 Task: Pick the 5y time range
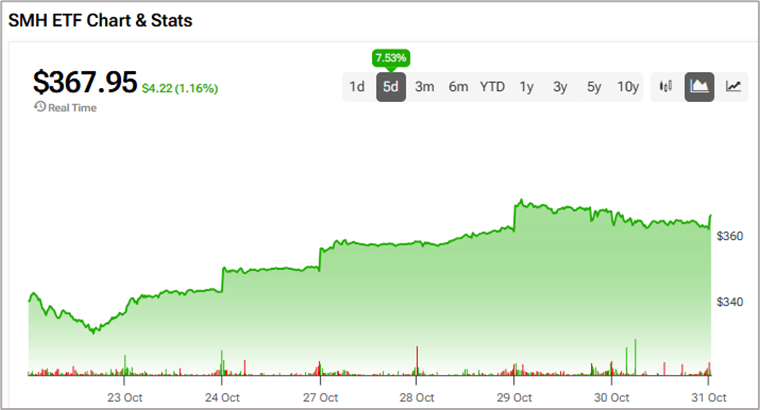[x=594, y=87]
